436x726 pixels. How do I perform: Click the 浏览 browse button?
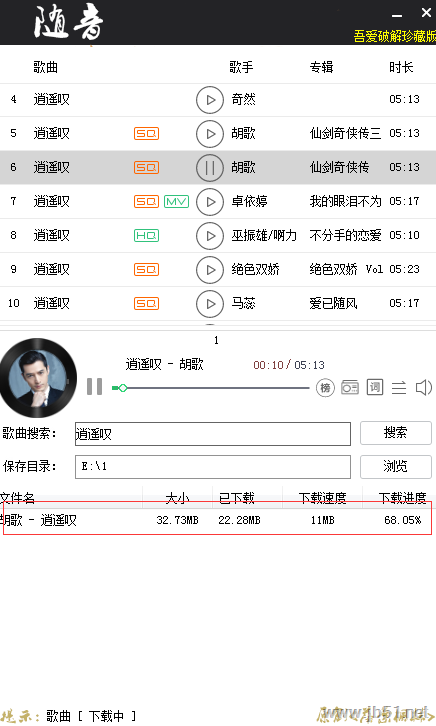[x=396, y=466]
